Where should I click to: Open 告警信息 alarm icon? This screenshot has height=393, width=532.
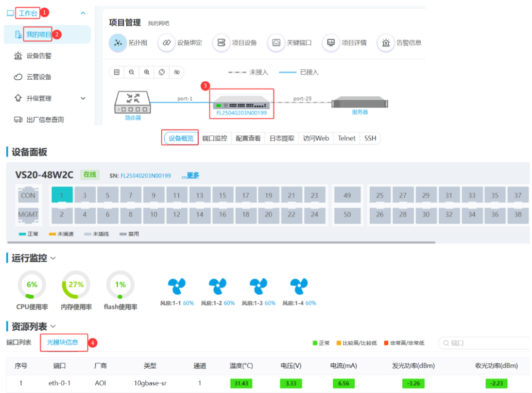pos(386,43)
